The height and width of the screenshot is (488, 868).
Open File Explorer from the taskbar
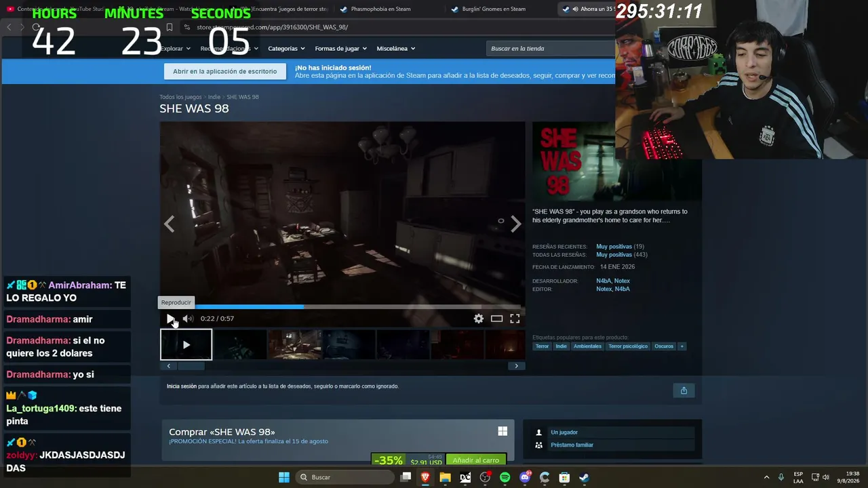tap(445, 477)
